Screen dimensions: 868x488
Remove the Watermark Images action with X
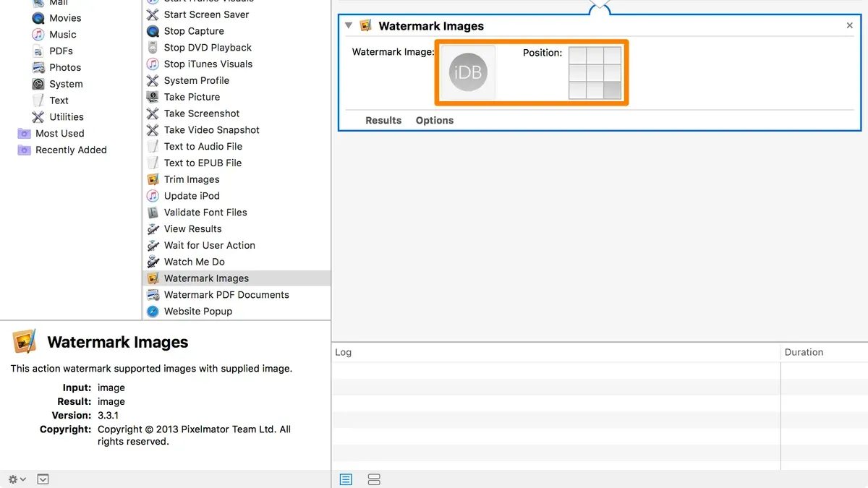(850, 25)
